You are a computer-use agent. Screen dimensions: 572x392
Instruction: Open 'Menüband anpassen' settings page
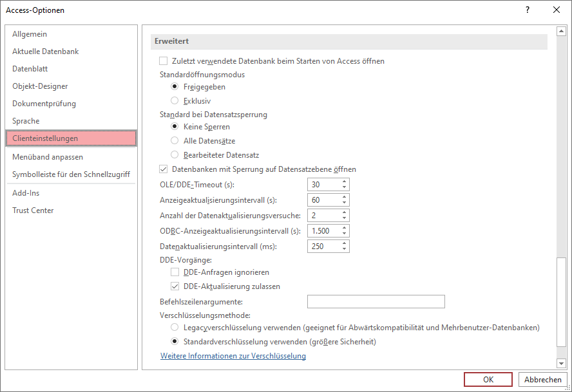click(48, 157)
